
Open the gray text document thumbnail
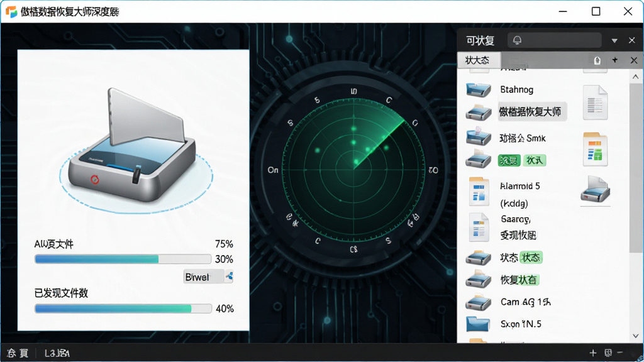coord(595,102)
